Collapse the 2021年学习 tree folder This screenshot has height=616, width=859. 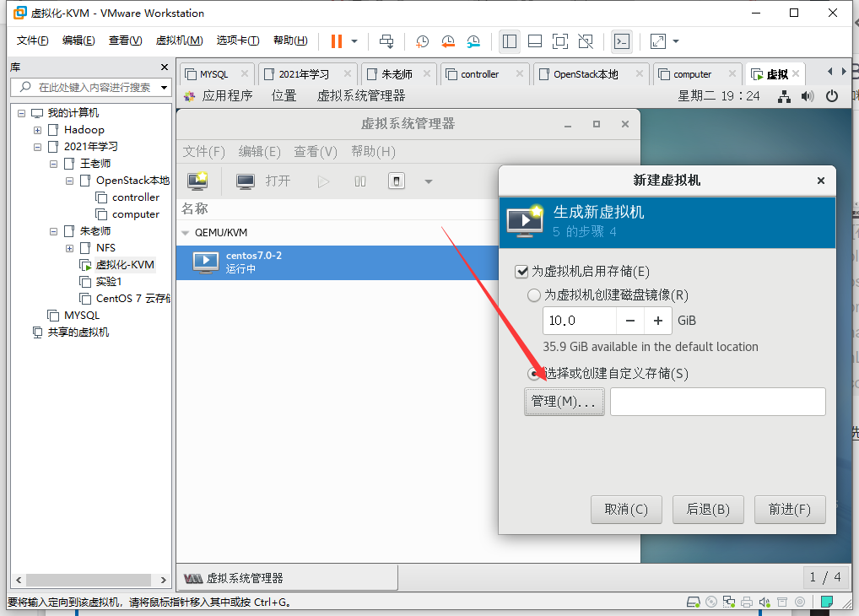pos(37,147)
